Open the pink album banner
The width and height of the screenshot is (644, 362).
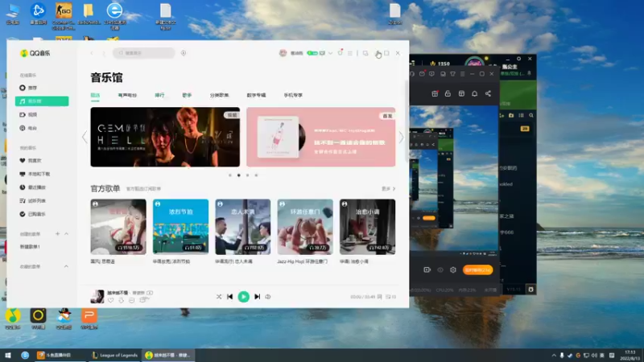(320, 137)
